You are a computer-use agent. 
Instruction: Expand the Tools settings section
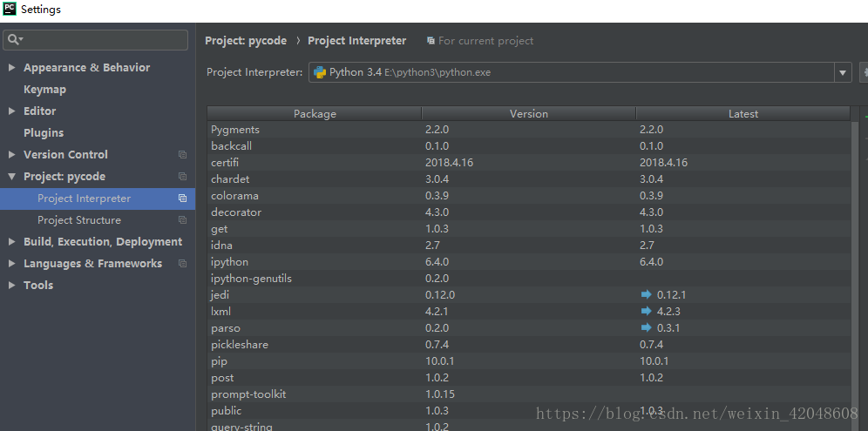tap(11, 286)
